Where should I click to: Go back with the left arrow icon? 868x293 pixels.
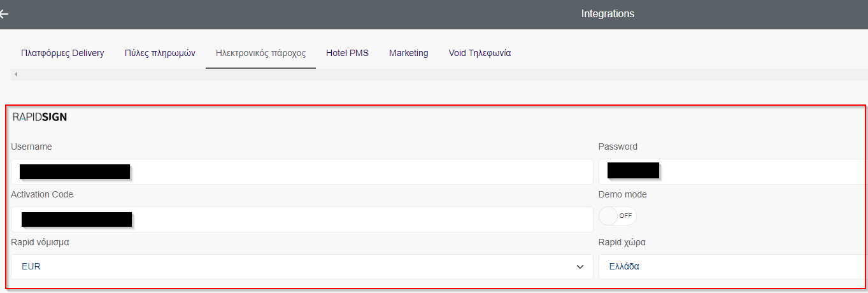pyautogui.click(x=4, y=13)
